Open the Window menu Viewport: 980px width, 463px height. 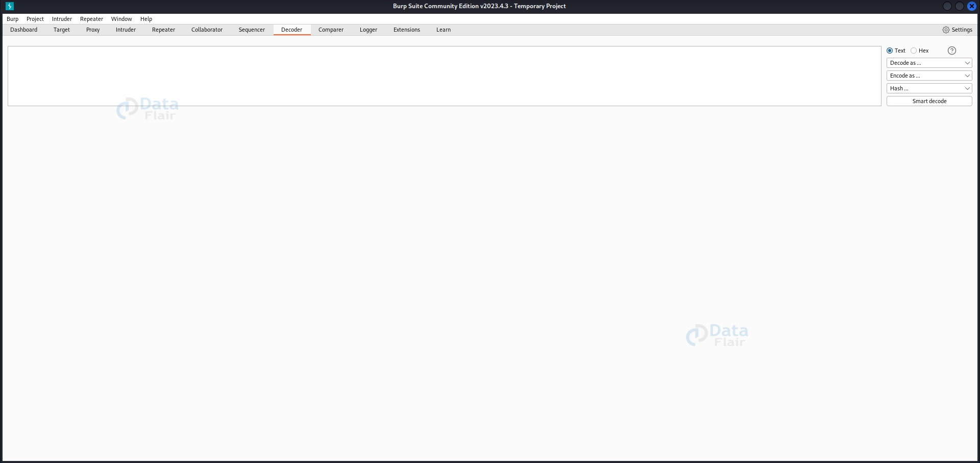click(x=121, y=19)
